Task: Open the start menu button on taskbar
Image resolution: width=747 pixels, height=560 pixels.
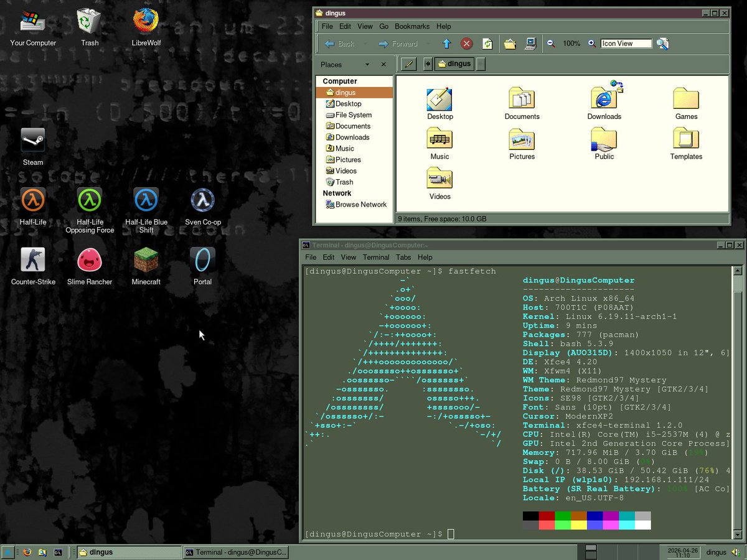Action: (x=7, y=552)
